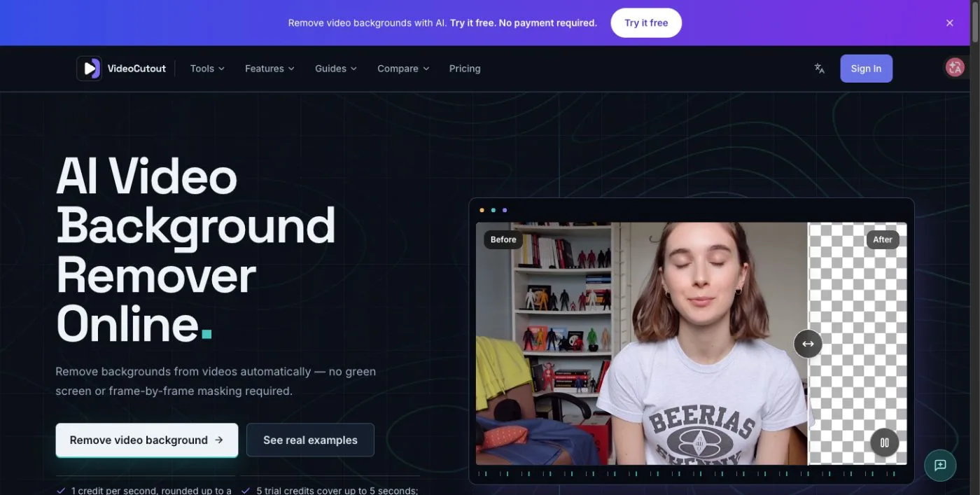This screenshot has height=495, width=980.
Task: Open the chat support bubble icon
Action: click(x=940, y=465)
